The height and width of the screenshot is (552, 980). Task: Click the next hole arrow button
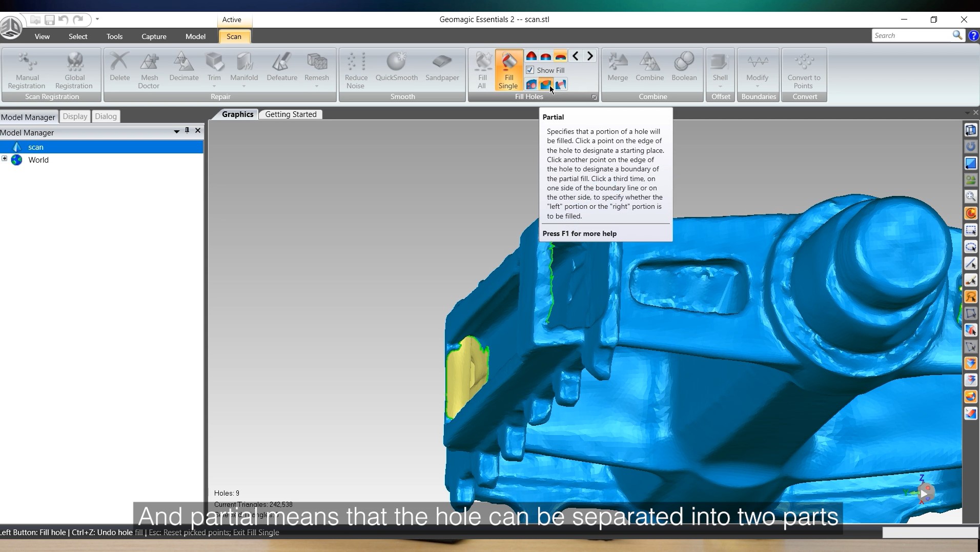tap(589, 56)
